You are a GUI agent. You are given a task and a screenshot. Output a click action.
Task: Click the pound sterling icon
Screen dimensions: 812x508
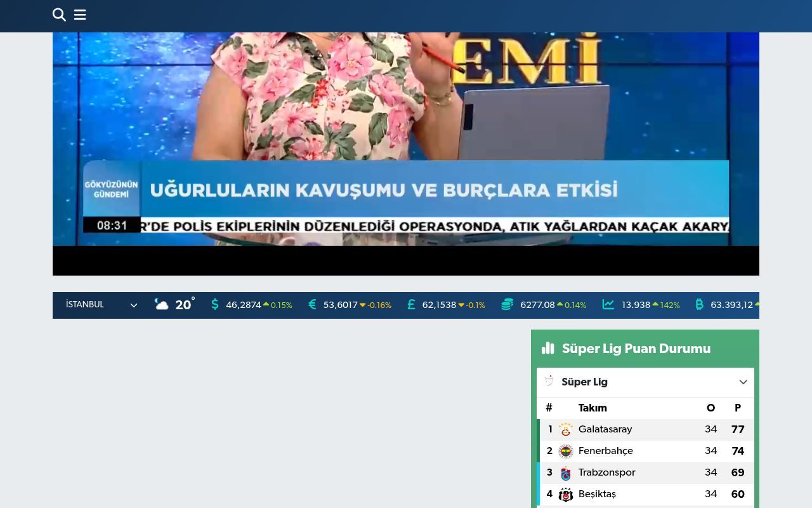[411, 305]
